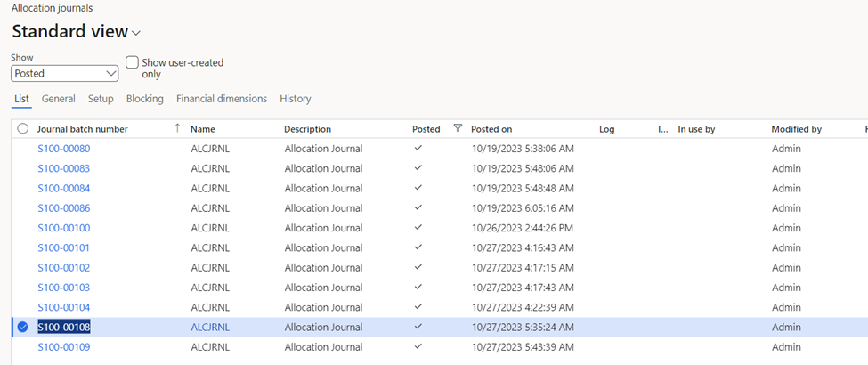Viewport: 868px width, 365px height.
Task: Switch to the Financial dimensions tab
Action: pos(222,99)
